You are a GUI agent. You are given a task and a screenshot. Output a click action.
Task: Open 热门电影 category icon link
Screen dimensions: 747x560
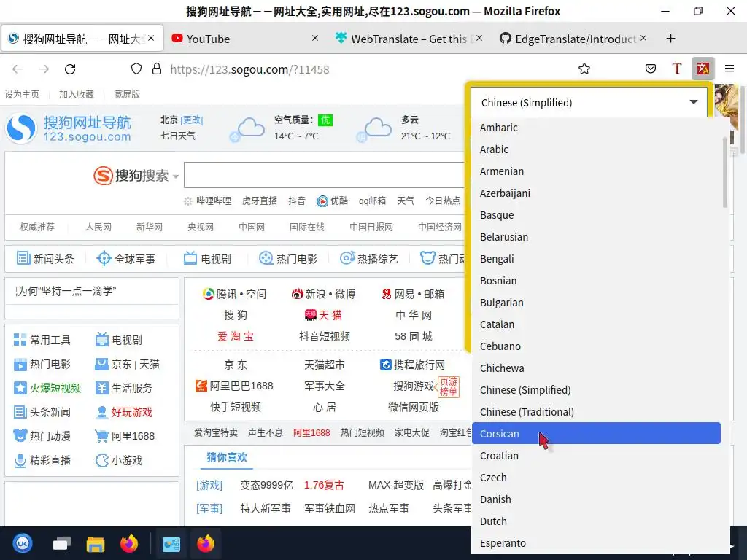pos(287,259)
